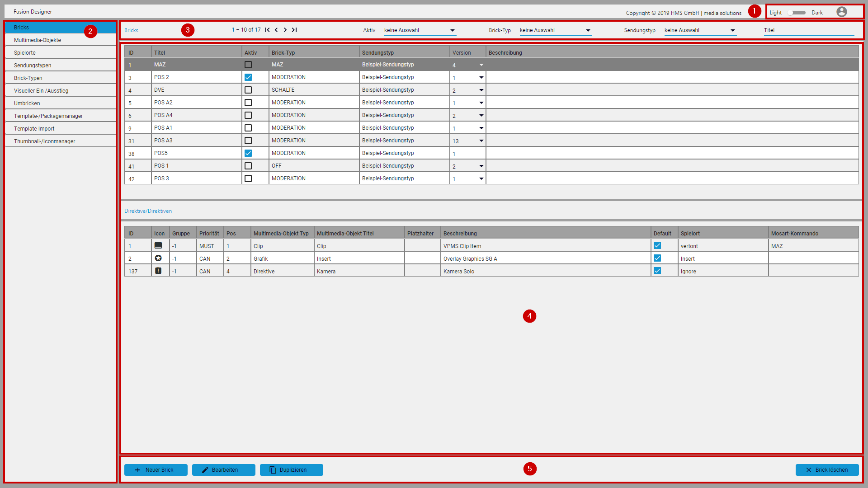Go to next page of bricks
The image size is (868, 488).
click(285, 30)
